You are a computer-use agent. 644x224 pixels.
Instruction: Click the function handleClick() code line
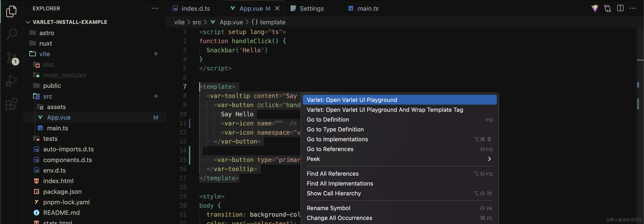[x=242, y=41]
